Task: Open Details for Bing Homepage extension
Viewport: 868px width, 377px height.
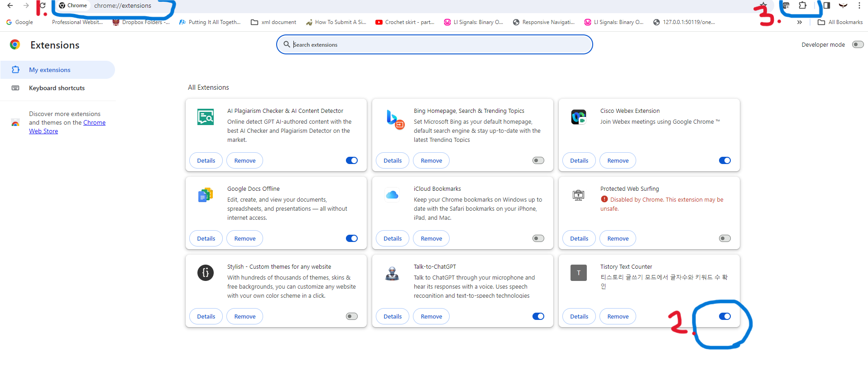Action: click(393, 160)
